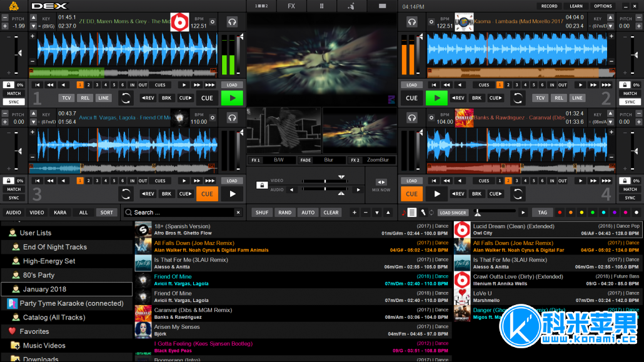
Task: Add a track with the plus button
Action: click(x=354, y=213)
